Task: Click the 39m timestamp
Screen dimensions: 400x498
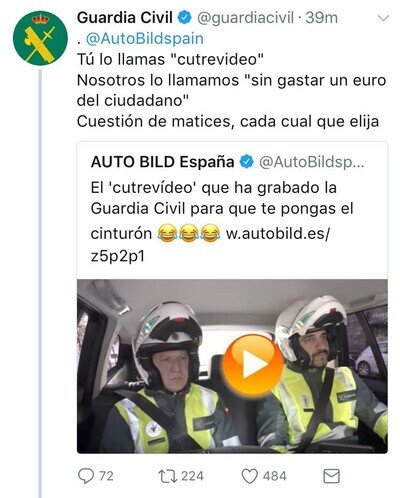Action: [321, 18]
